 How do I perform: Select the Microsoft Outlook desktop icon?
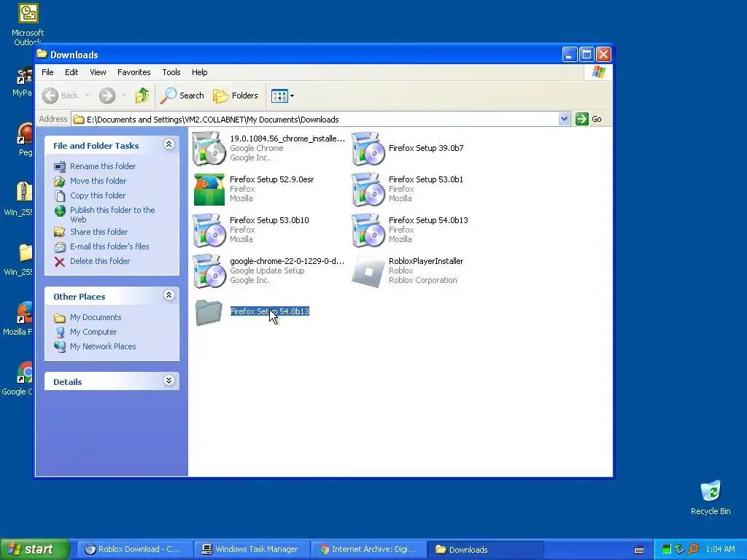point(28,13)
